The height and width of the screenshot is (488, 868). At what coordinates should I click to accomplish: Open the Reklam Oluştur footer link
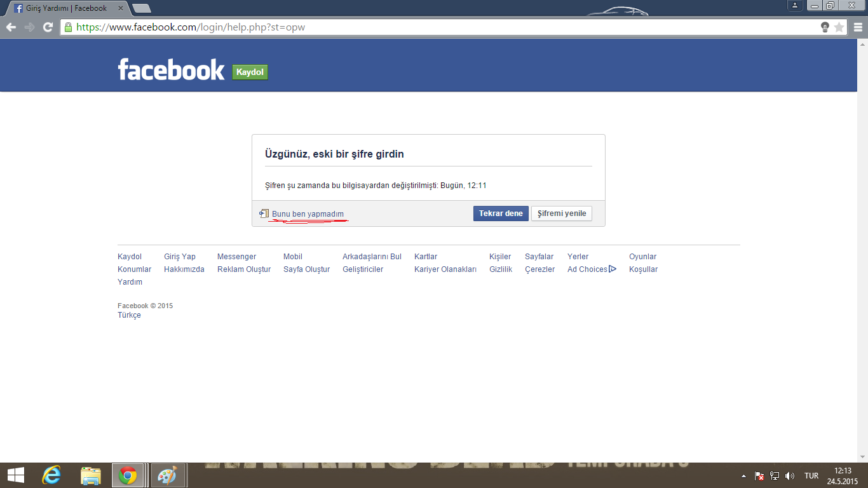244,269
